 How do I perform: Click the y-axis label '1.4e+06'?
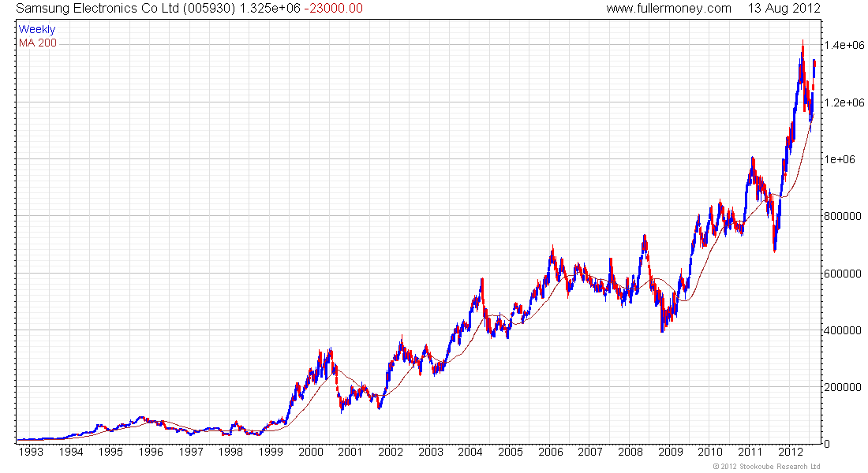844,46
